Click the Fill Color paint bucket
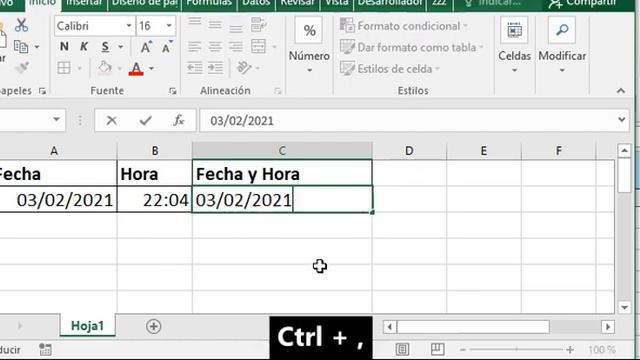The height and width of the screenshot is (360, 640). pos(105,67)
